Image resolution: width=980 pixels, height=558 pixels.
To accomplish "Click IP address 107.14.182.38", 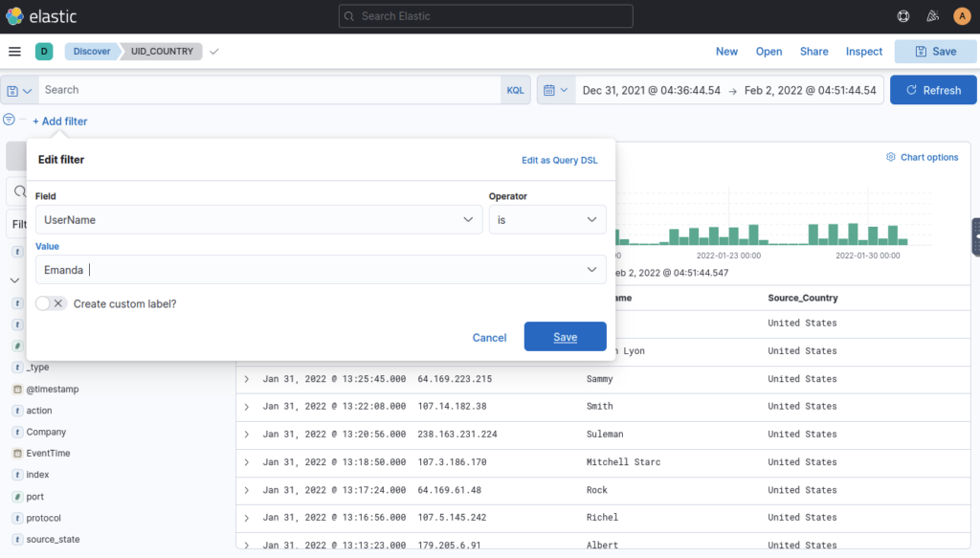I will tap(452, 406).
